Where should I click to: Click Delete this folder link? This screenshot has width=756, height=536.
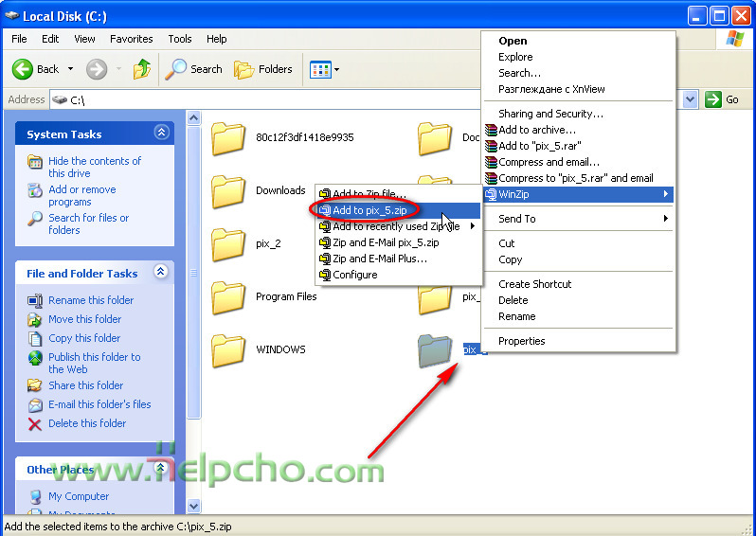coord(87,422)
